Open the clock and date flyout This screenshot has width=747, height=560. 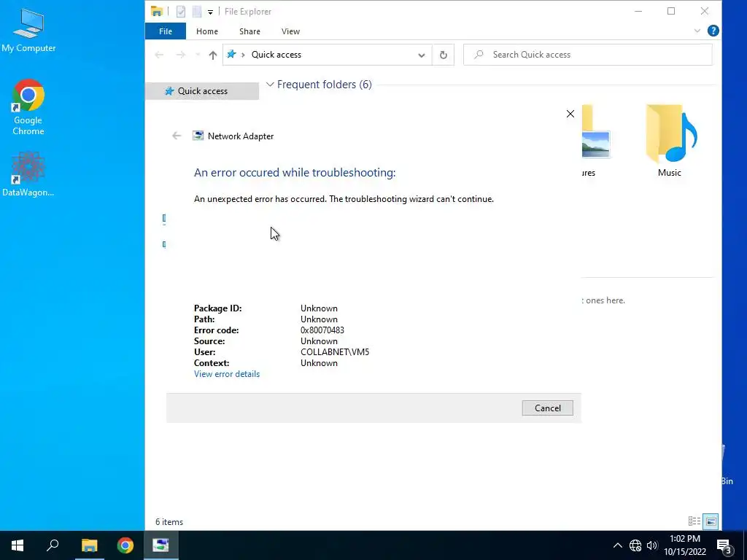(x=684, y=545)
